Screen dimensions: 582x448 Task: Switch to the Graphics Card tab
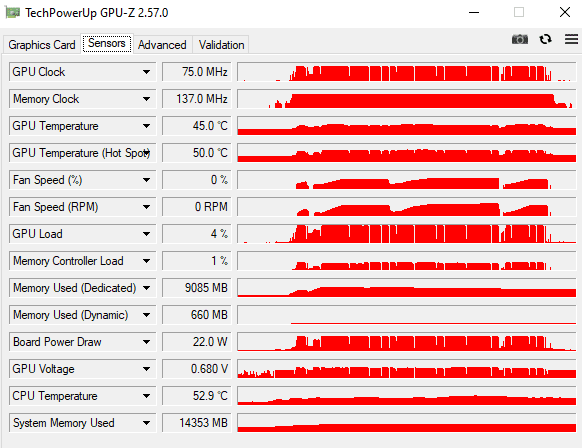click(42, 45)
